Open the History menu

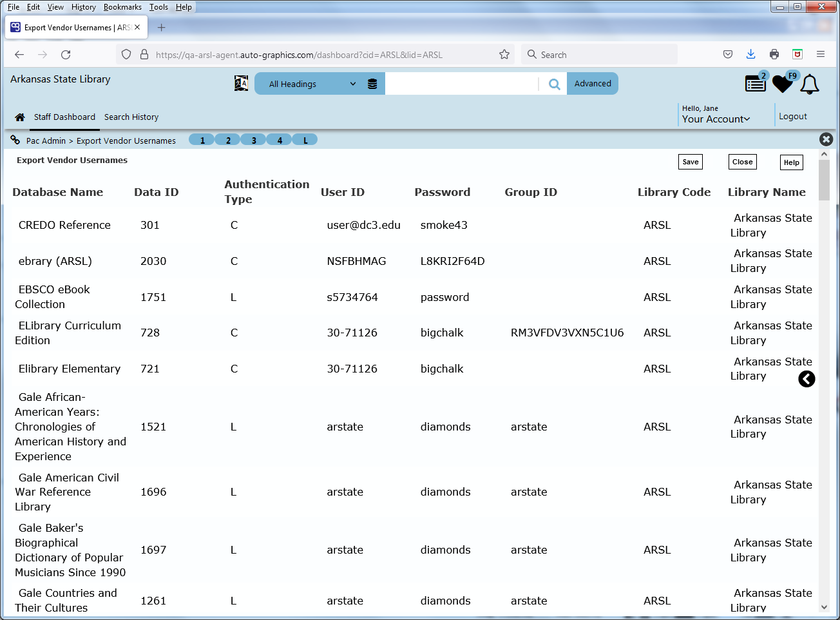click(x=84, y=7)
